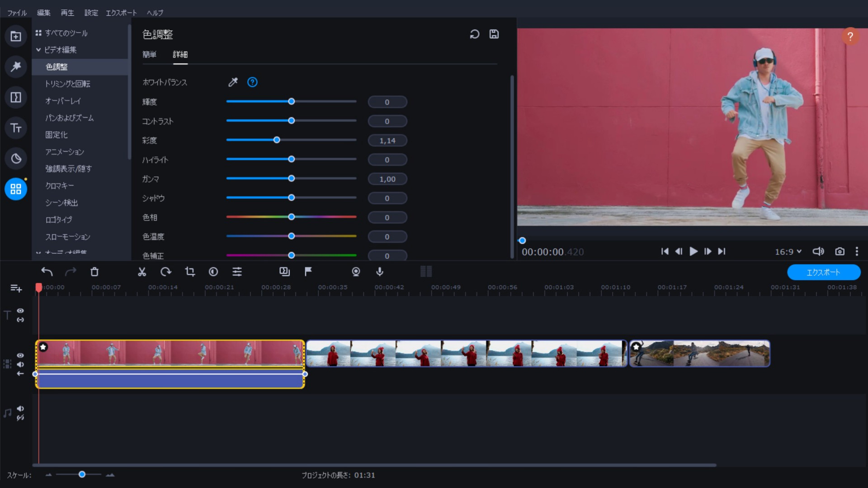
Task: Delete the selected clip with trash icon
Action: click(94, 272)
